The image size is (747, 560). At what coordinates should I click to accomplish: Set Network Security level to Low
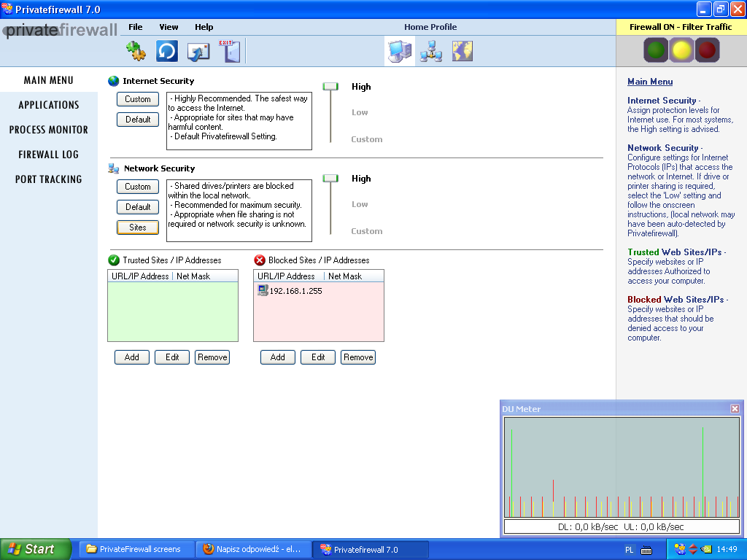[x=360, y=204]
